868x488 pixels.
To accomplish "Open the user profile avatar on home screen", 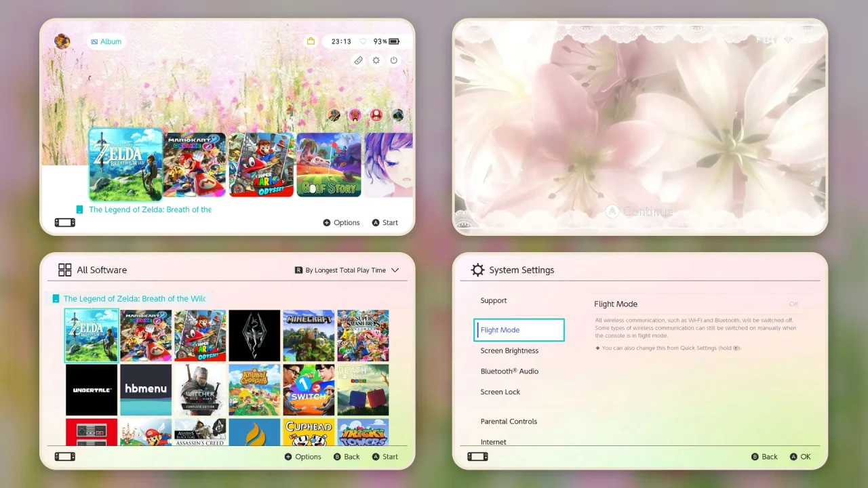I will click(x=62, y=41).
